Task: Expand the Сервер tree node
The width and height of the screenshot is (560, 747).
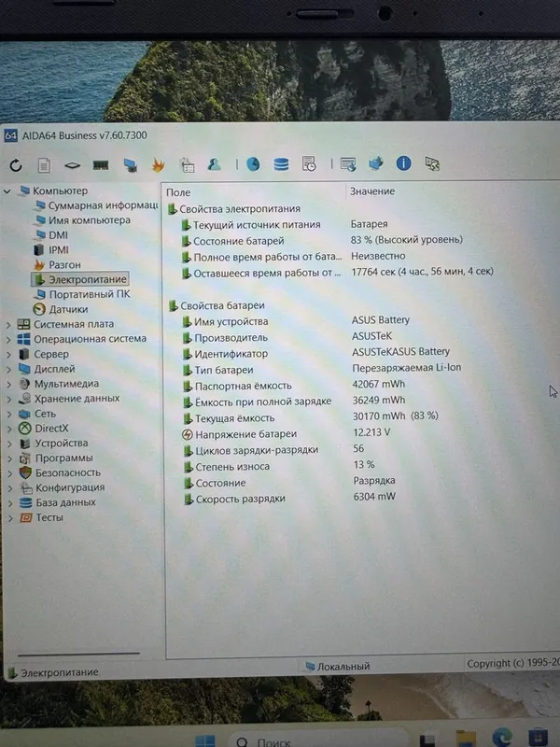Action: [8, 355]
